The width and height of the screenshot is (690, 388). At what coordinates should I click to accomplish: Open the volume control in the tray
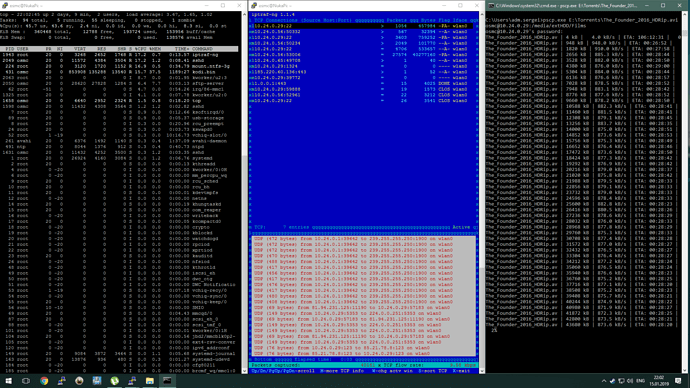630,381
